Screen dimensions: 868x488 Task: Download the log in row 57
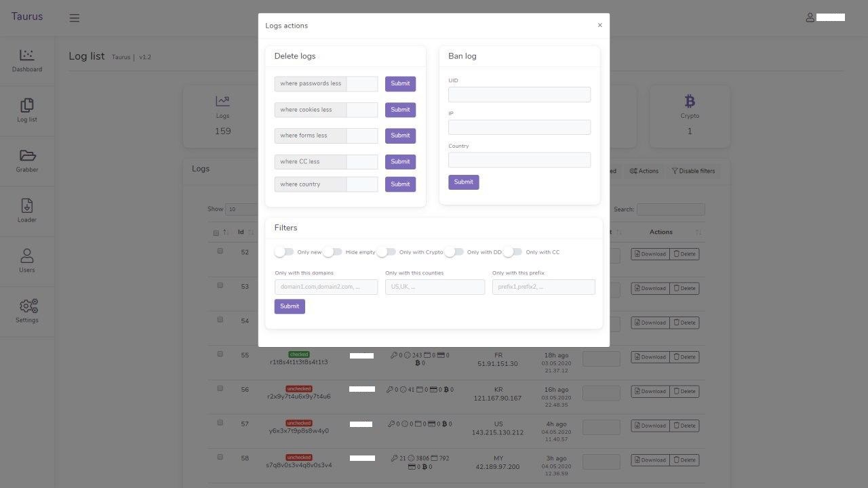pyautogui.click(x=650, y=426)
